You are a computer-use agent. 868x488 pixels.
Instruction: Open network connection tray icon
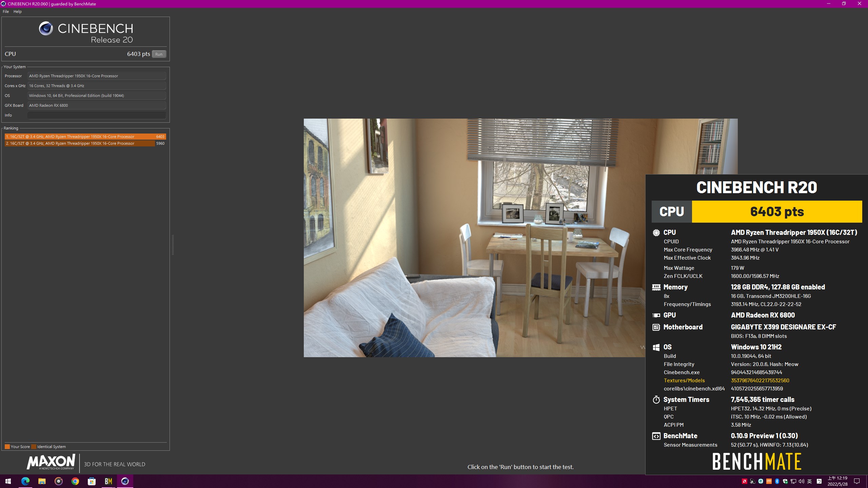(793, 482)
